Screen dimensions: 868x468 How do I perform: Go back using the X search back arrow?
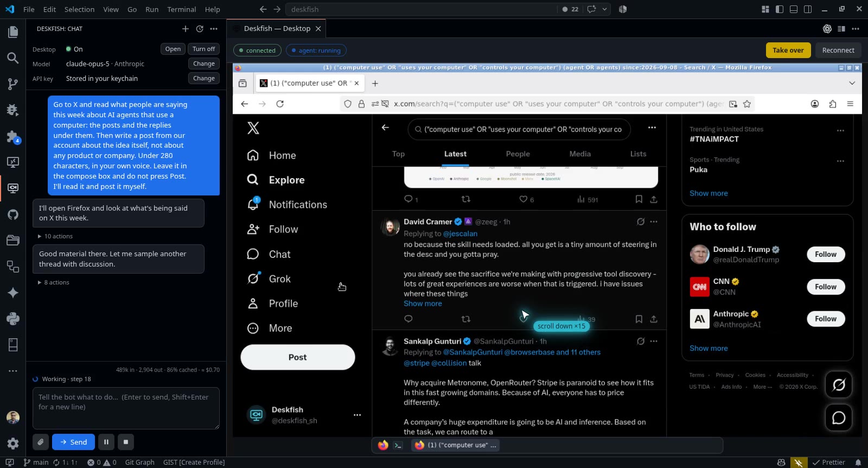click(x=385, y=128)
